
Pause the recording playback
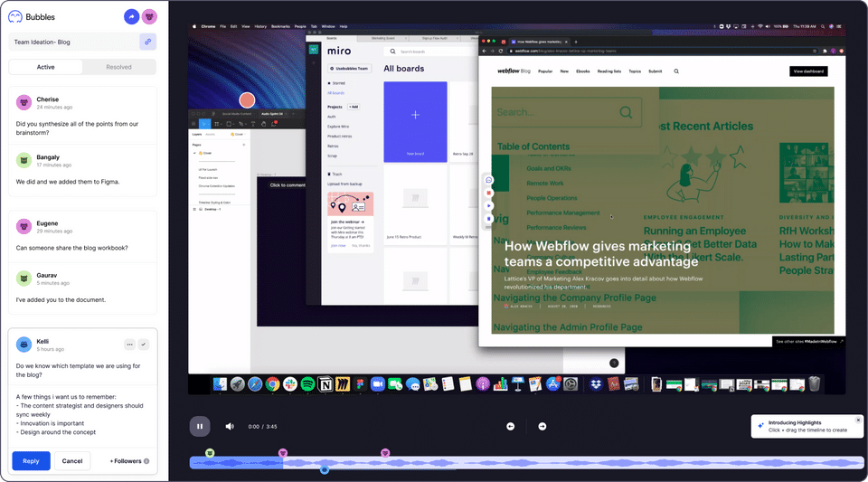(200, 426)
